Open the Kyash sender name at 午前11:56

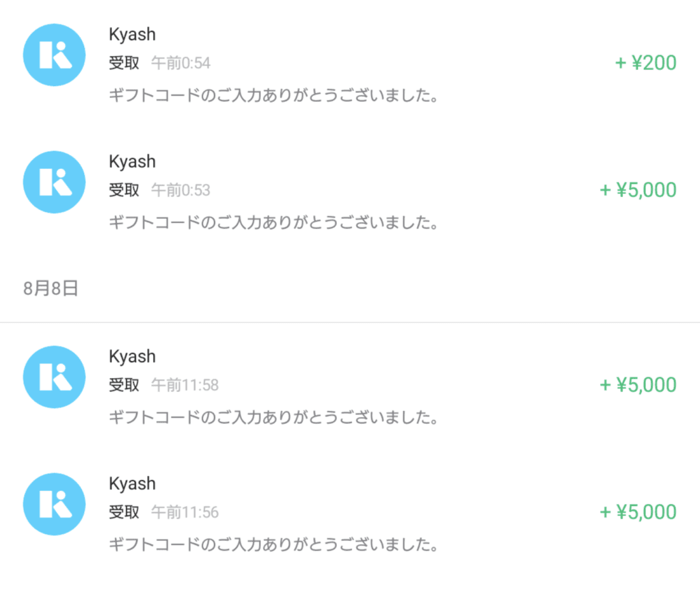coord(132,483)
